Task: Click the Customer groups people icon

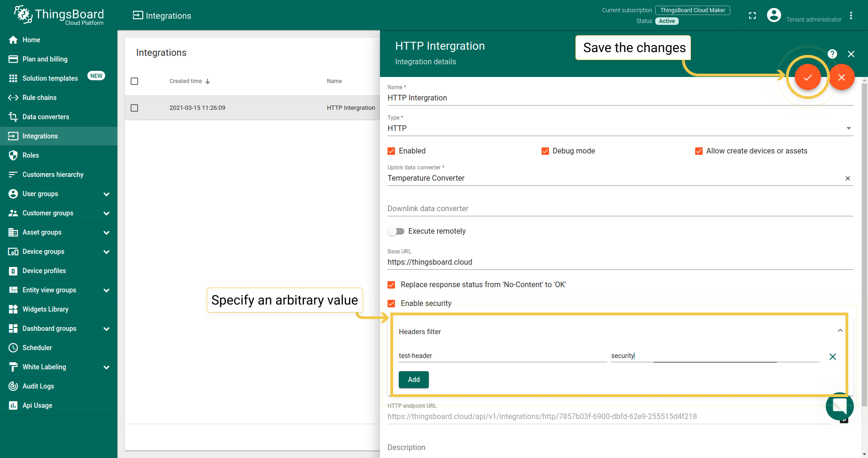Action: [x=13, y=213]
